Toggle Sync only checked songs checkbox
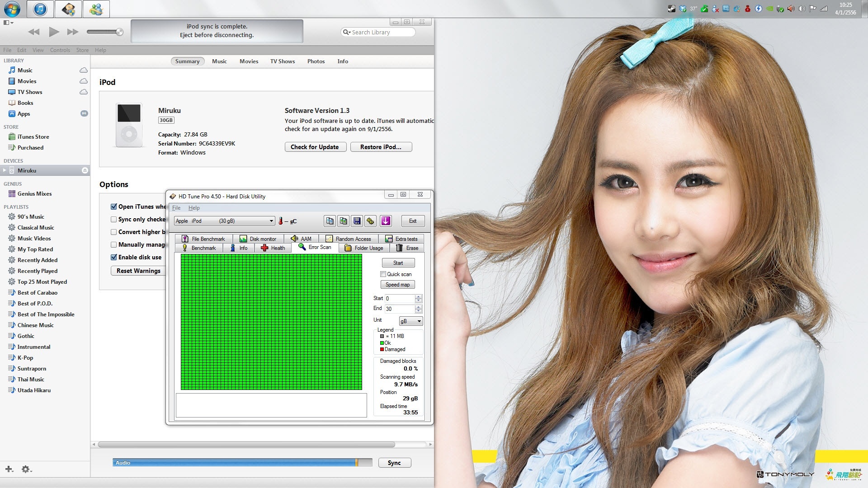This screenshot has width=868, height=488. [114, 219]
